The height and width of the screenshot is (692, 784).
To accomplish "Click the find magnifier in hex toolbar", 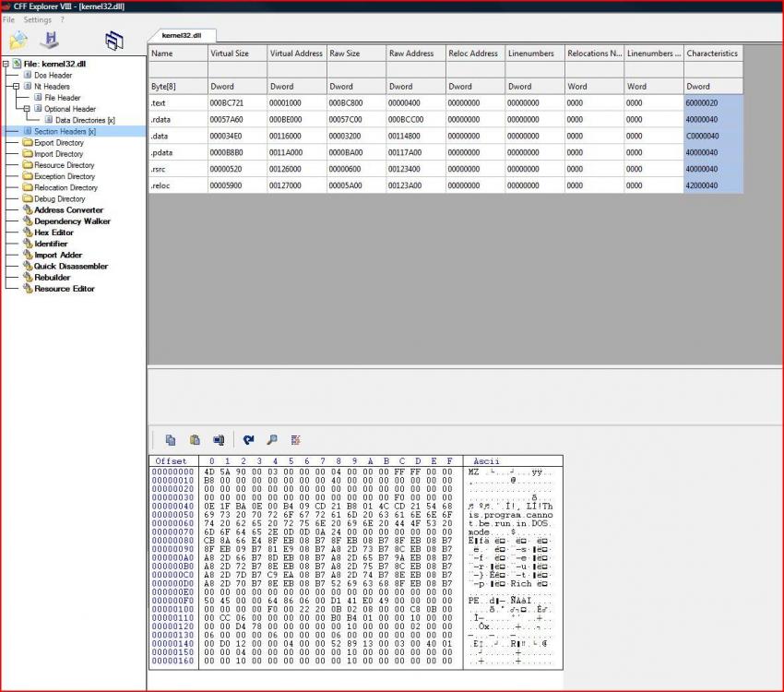I will click(x=272, y=440).
